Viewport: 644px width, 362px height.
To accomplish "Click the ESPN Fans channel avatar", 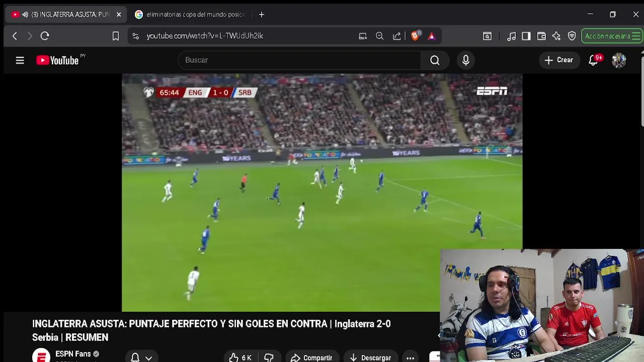I will pos(41,355).
